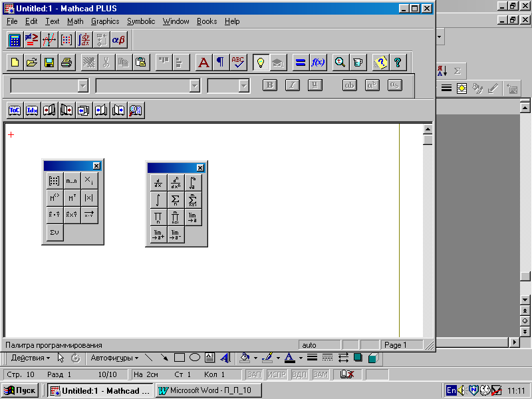Open an existing worksheet file
This screenshot has height=399, width=532.
(x=32, y=63)
